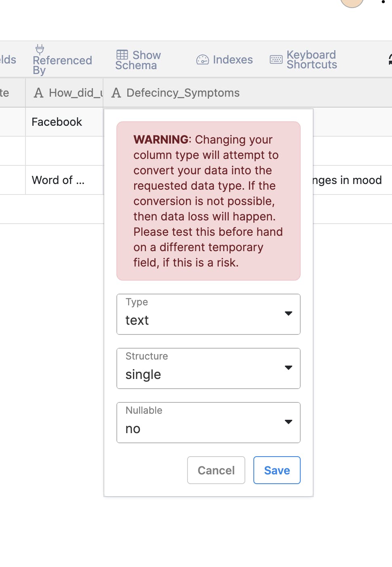Cancel the column type dialog
Screen dimensions: 392x567
click(216, 470)
